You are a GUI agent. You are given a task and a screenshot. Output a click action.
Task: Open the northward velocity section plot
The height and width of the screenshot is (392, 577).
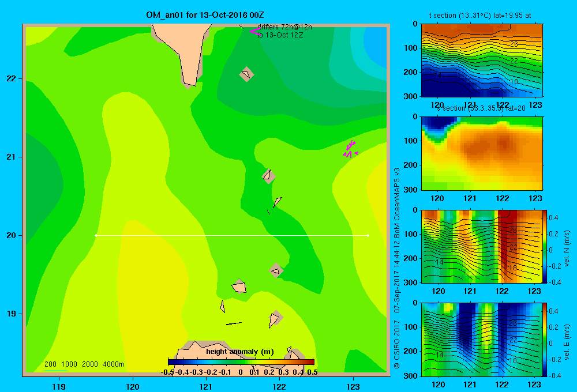pos(482,246)
